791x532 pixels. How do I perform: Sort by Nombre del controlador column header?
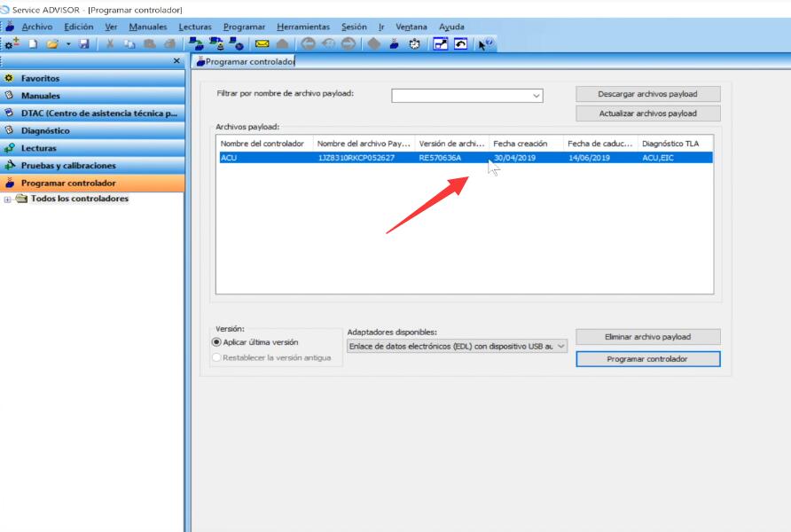click(264, 144)
